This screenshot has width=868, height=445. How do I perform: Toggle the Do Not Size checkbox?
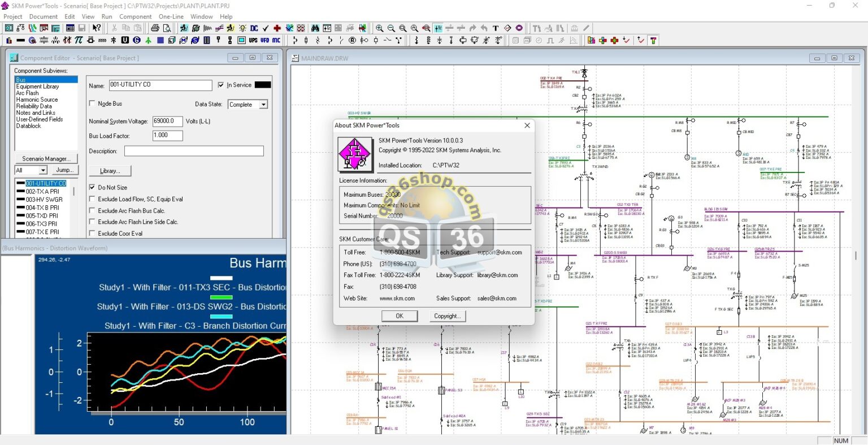(x=93, y=187)
